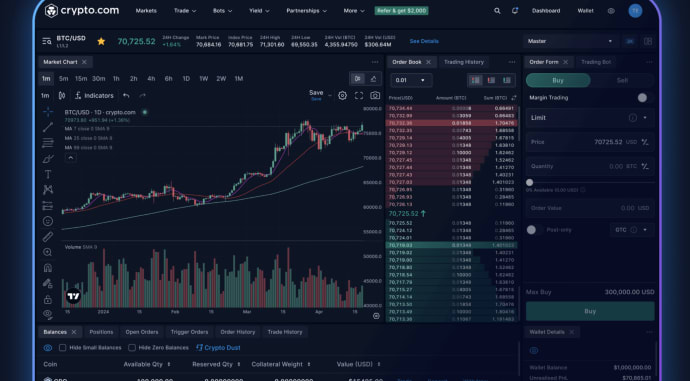
Task: Open the Master account dropdown
Action: point(569,41)
